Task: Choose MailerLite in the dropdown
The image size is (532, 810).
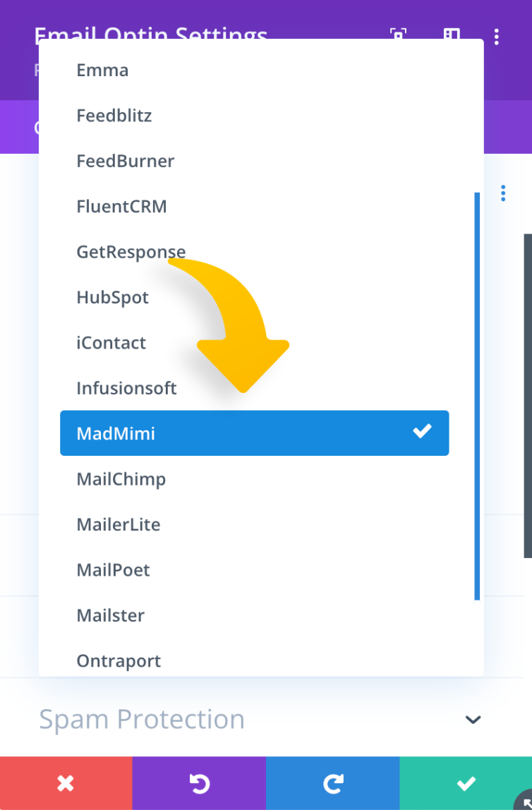Action: pyautogui.click(x=119, y=524)
